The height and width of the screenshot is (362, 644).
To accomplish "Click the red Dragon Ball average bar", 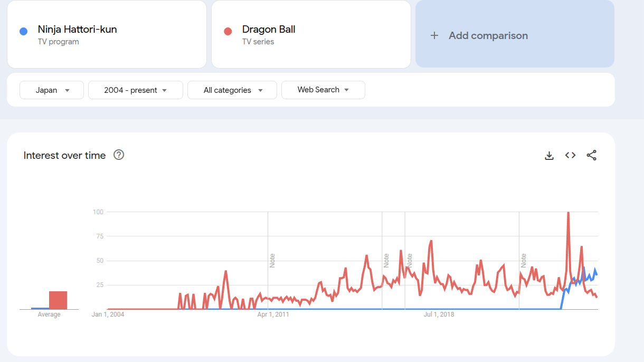I will (58, 300).
